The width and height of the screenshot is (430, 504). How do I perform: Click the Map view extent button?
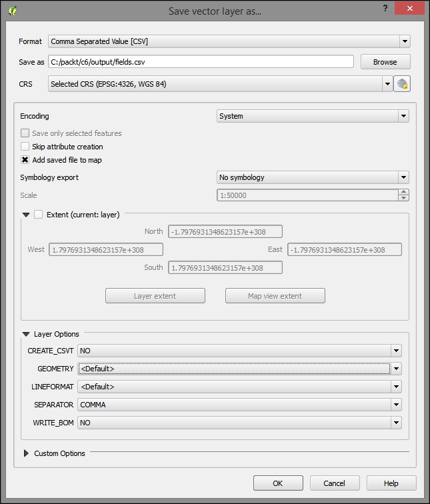point(275,296)
